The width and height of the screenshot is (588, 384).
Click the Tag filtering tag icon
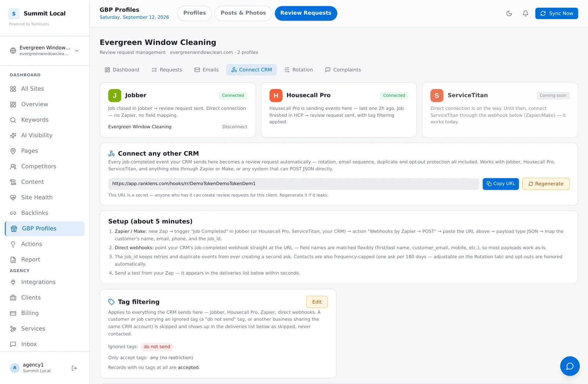click(x=111, y=302)
